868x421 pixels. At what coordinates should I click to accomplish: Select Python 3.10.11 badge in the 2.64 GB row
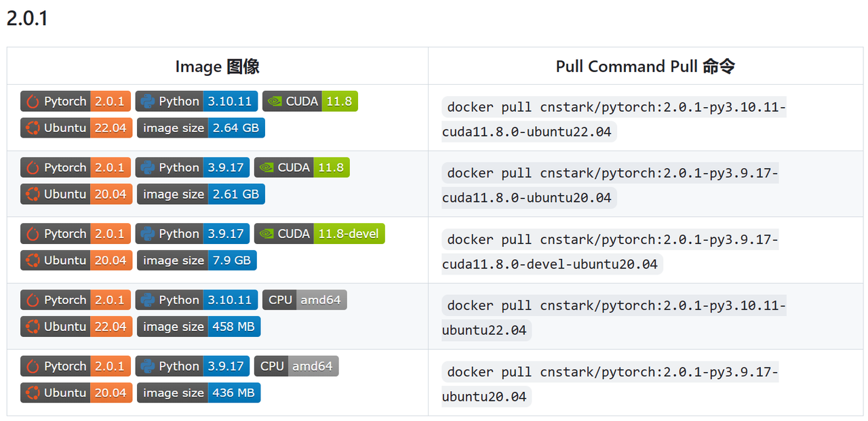(x=197, y=102)
